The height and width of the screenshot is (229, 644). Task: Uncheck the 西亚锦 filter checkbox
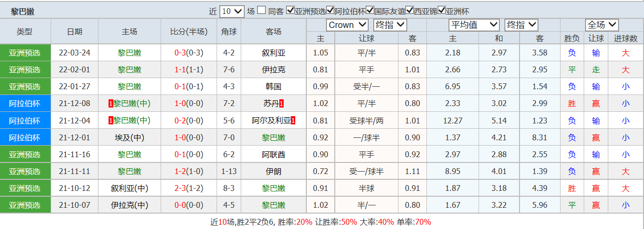(x=410, y=11)
